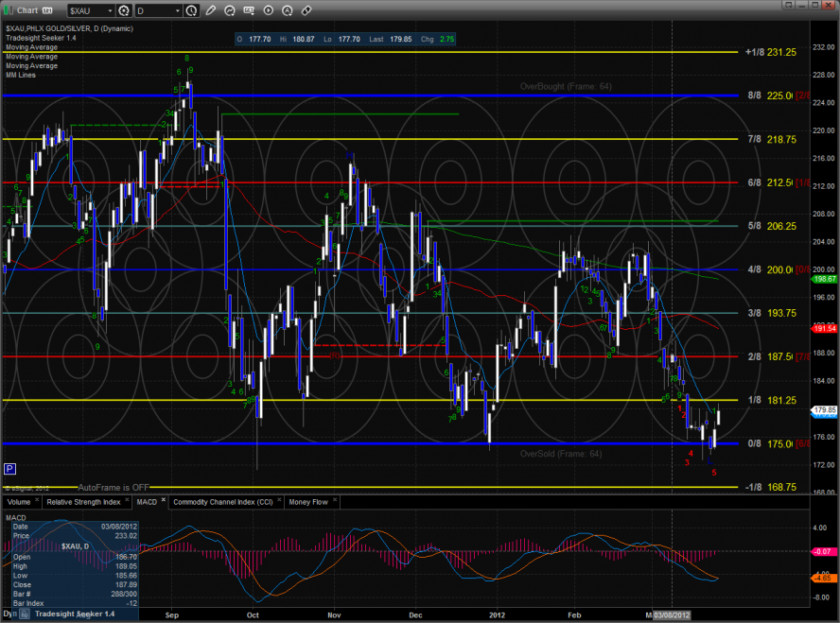The width and height of the screenshot is (840, 623).
Task: Toggle the SS badge next to Chart title
Action: pyautogui.click(x=46, y=10)
